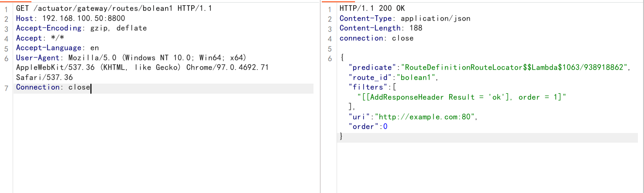Viewport: 644px width, 193px height.
Task: Click the closing brace of JSON body
Action: tap(342, 137)
